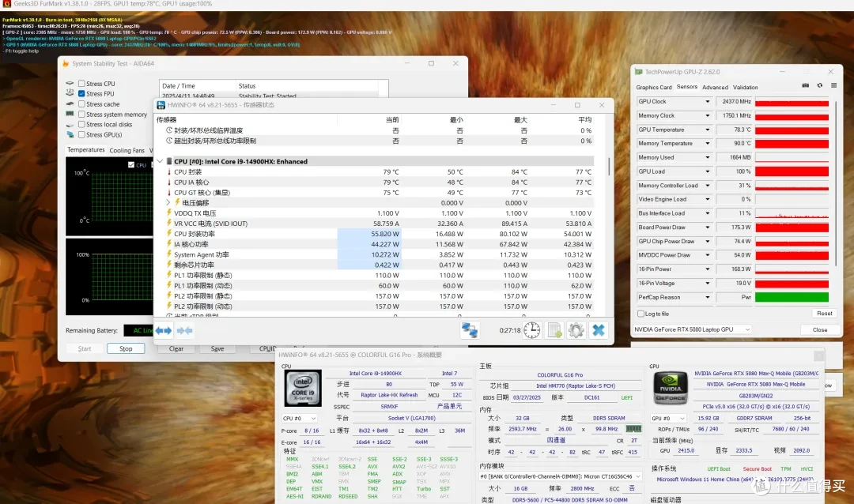Viewport: 854px width, 504px height.
Task: Uncheck the Stress FPU checkbox
Action: click(81, 94)
